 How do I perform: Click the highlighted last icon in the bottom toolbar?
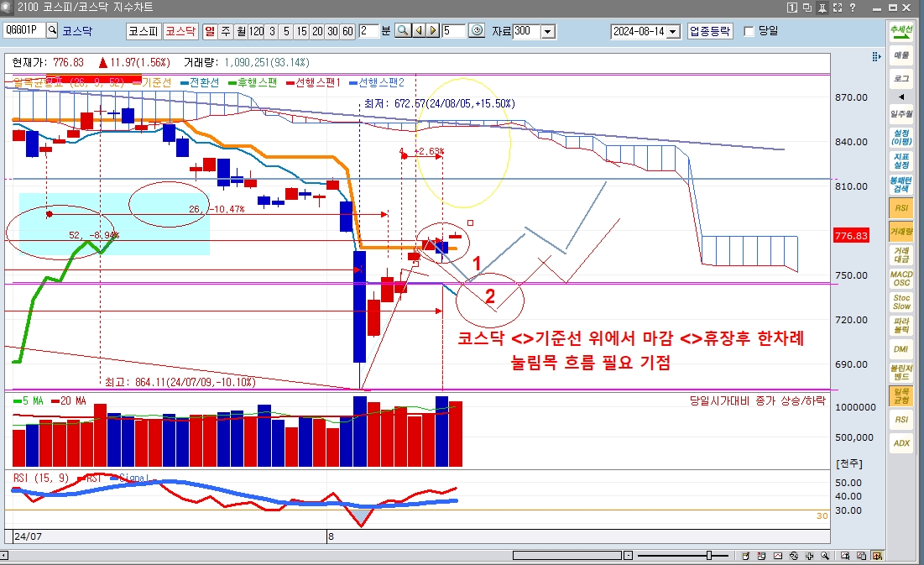point(878,556)
